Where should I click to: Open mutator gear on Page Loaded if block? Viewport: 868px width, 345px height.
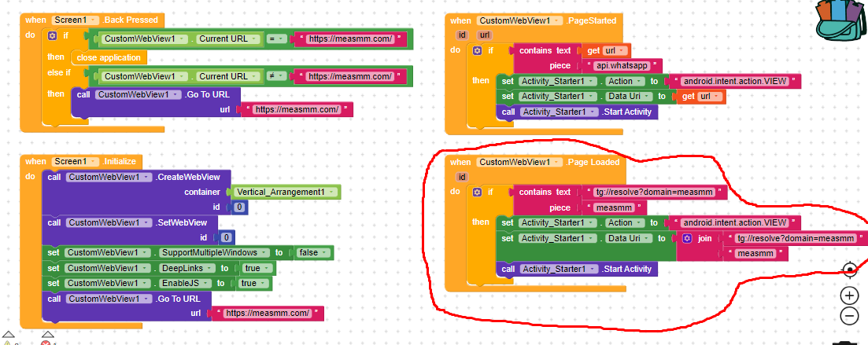[477, 192]
